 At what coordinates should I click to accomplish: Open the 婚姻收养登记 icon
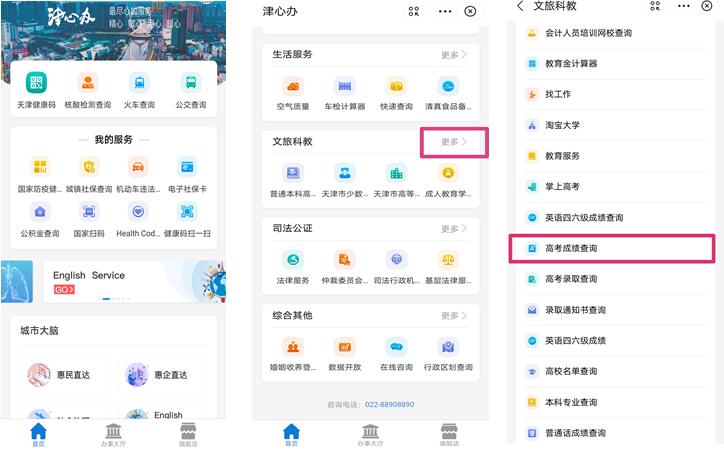tap(292, 347)
